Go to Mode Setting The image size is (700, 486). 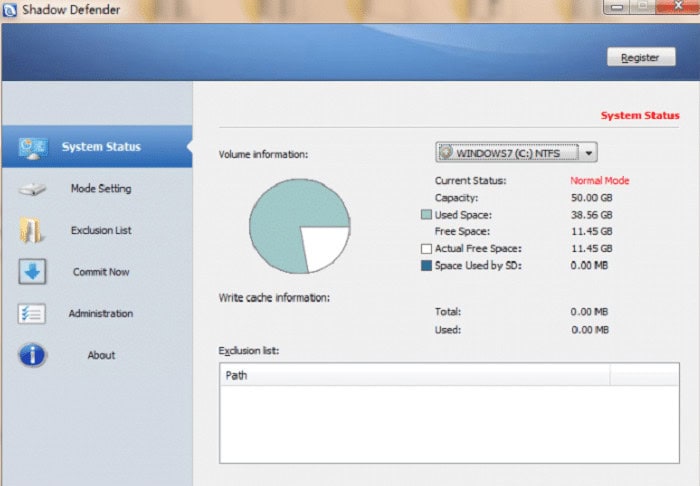click(97, 188)
